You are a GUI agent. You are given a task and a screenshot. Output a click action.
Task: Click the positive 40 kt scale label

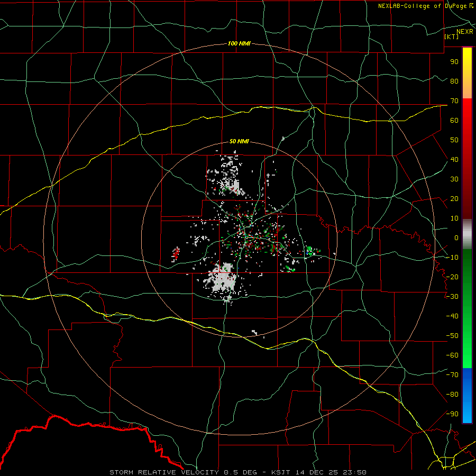pos(454,160)
